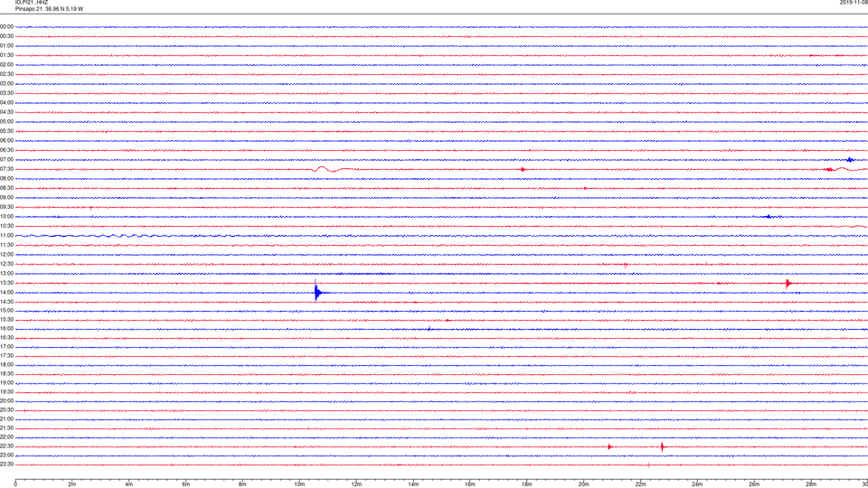Screen dimensions: 868x488
Task: Click the 05:00 trace label
Action: pos(6,122)
